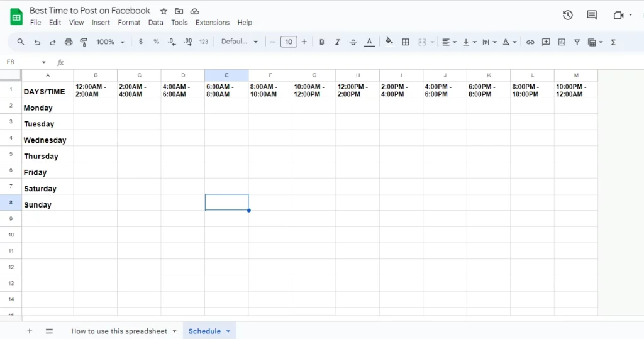The width and height of the screenshot is (644, 339).
Task: Move the document using the folder icon
Action: [179, 11]
